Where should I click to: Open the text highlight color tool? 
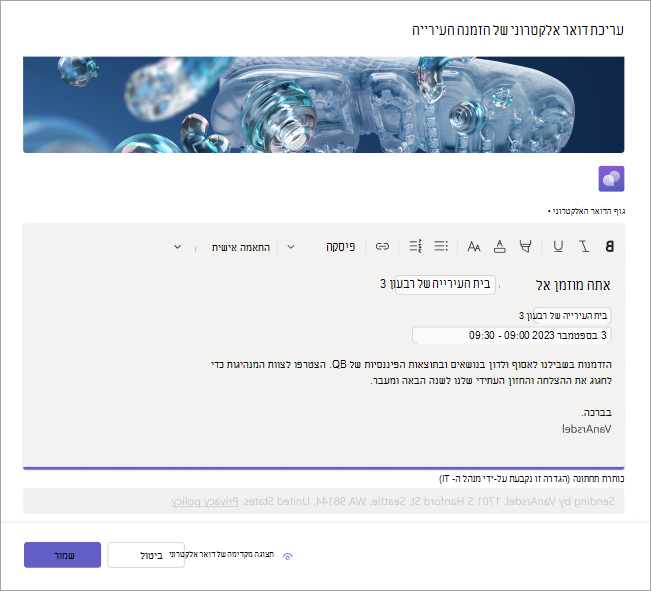coord(525,247)
